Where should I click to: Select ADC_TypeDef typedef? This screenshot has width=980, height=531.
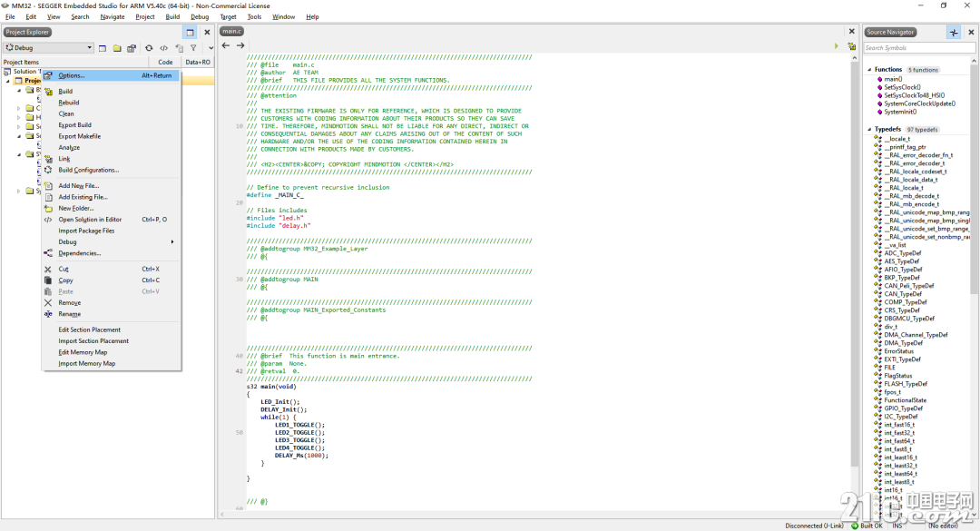903,253
